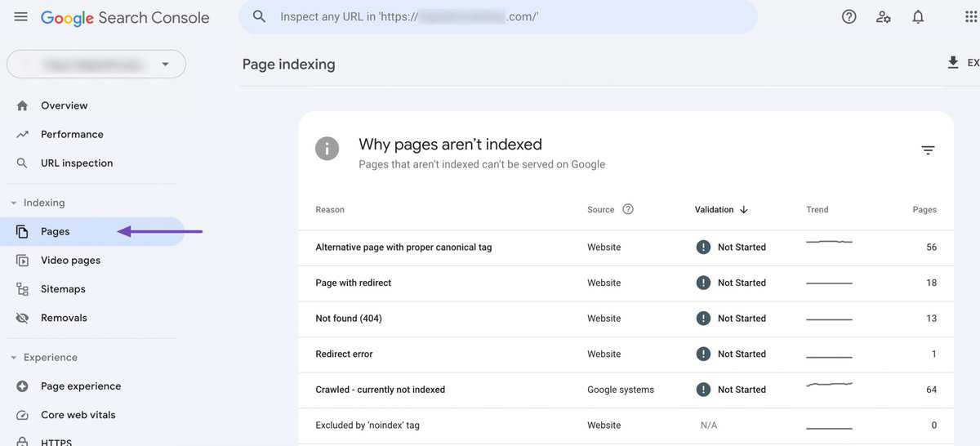Click Google systems source cell
Screen dimensions: 980x446
click(x=621, y=390)
